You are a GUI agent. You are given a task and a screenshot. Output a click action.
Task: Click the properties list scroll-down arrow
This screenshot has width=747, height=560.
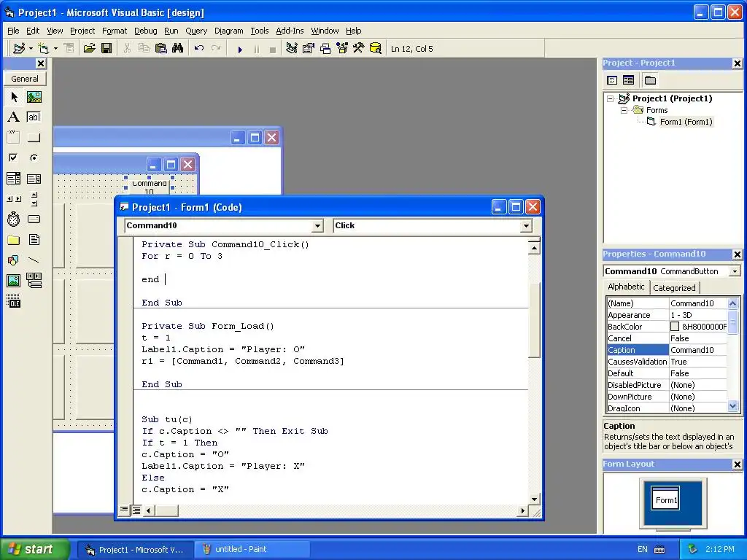pos(732,406)
